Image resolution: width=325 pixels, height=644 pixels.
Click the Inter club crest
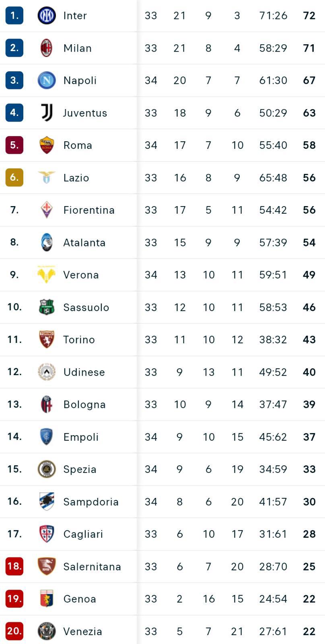tap(46, 16)
